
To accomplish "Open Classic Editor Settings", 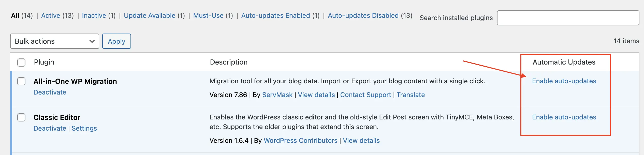I will (84, 128).
